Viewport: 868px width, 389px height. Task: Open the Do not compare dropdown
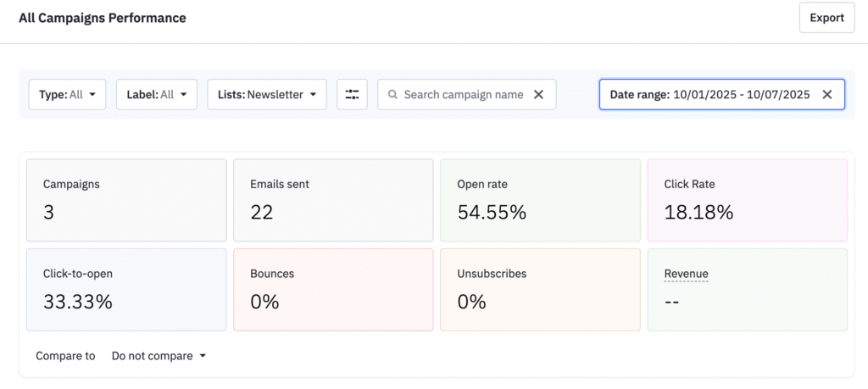(159, 356)
